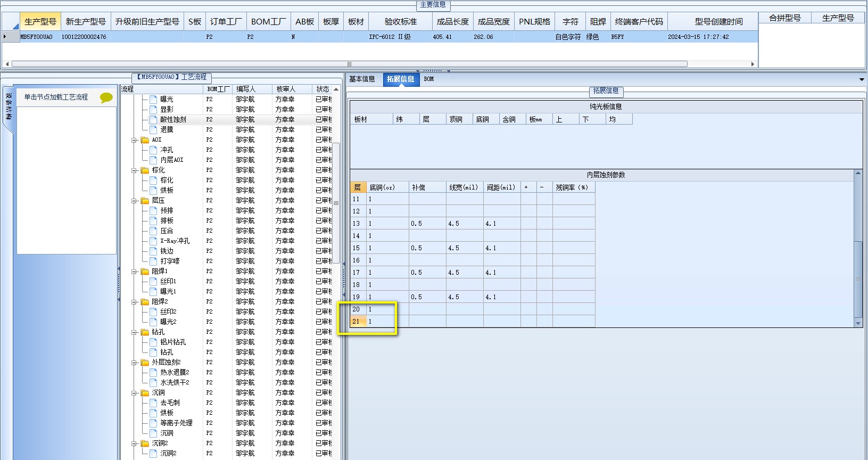The height and width of the screenshot is (460, 868).
Task: Click the document icon beside 压合
Action: click(153, 231)
